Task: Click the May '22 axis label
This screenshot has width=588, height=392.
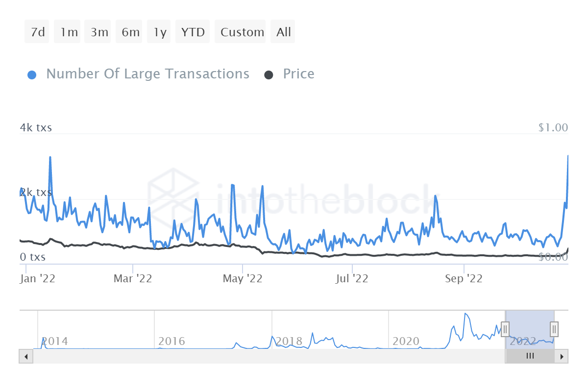Action: [x=243, y=279]
